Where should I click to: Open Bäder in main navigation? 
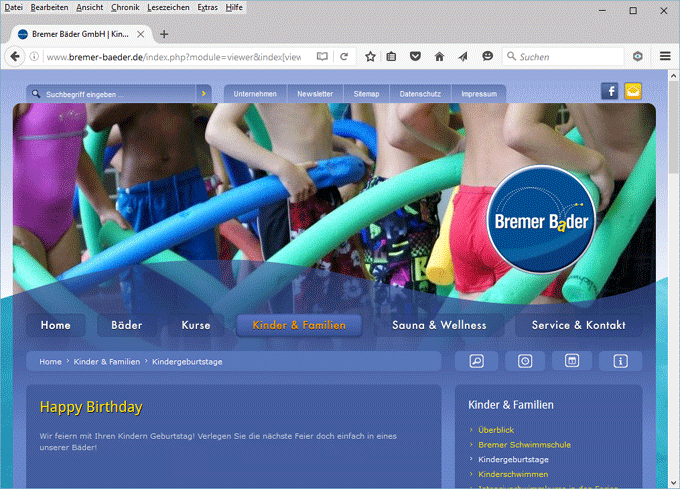click(x=127, y=325)
